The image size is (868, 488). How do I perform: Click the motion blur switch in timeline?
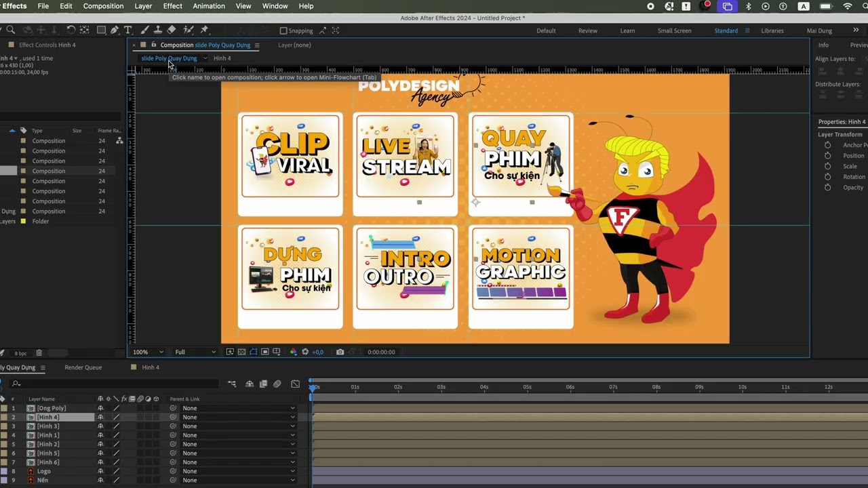277,384
